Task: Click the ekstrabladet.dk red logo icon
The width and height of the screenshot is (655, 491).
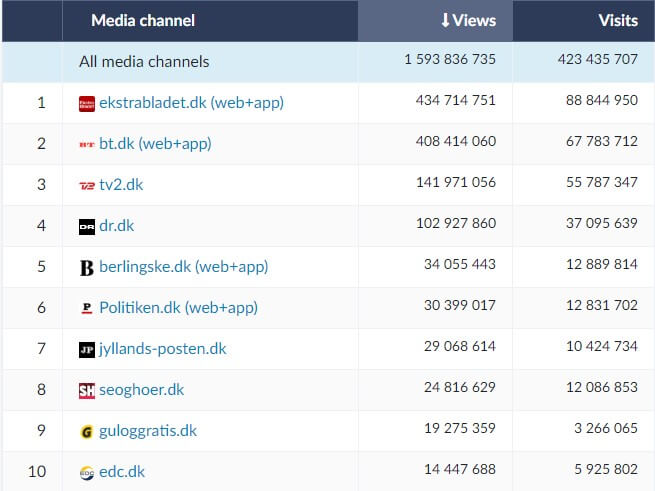Action: coord(86,104)
